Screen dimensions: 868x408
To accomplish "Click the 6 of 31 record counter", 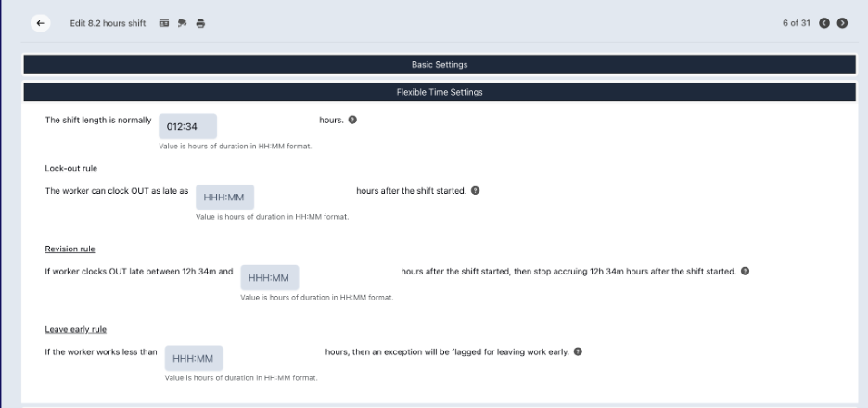I will point(796,23).
